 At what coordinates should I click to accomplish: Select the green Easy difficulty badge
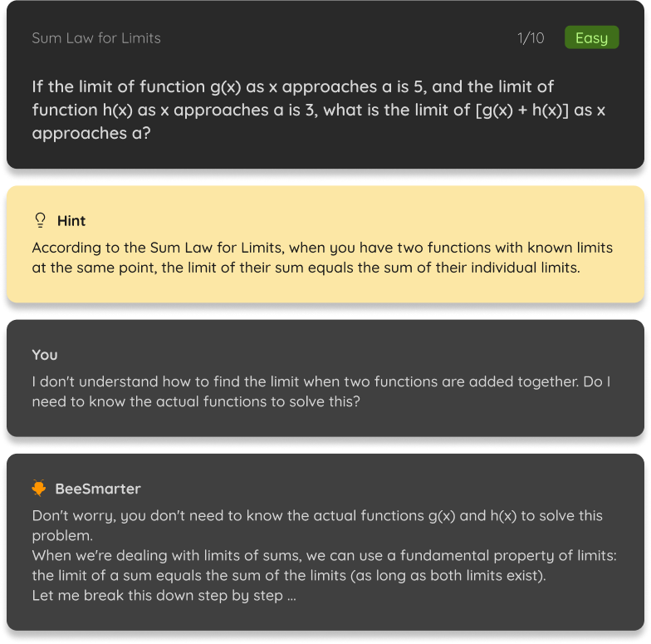point(591,38)
